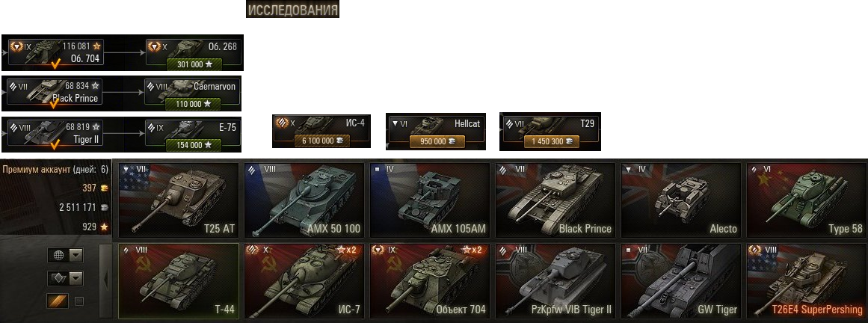Select the ИС-7 tank in carousel
Screen dimensions: 868x323
pos(304,281)
